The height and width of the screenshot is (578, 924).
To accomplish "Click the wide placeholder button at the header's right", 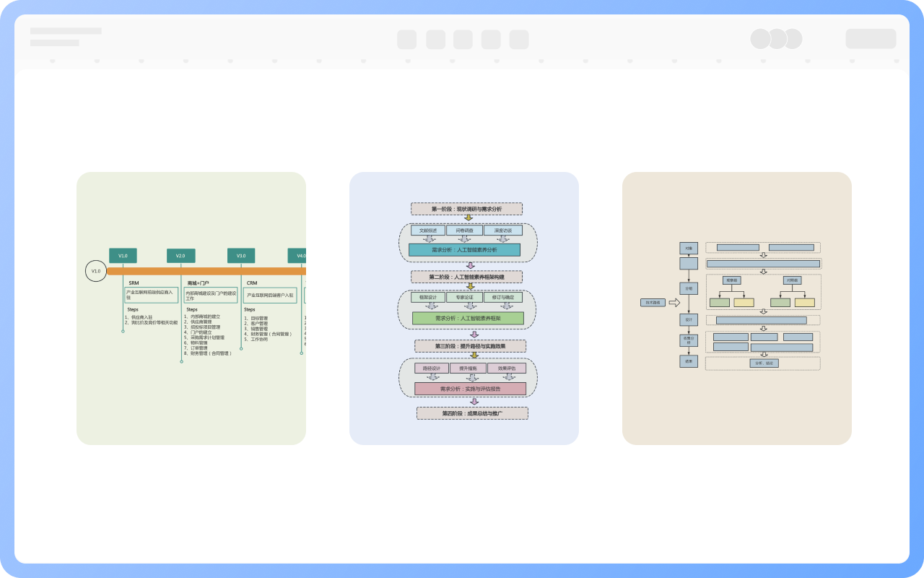I will click(871, 39).
